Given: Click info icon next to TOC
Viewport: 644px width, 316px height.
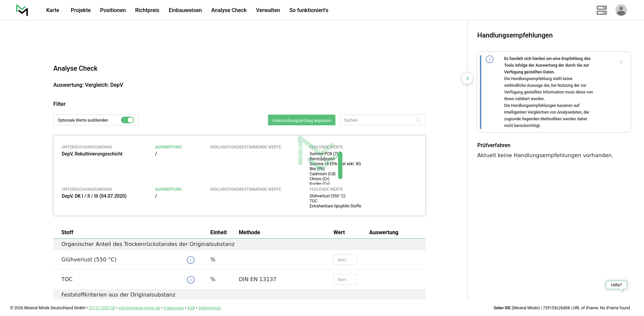Looking at the screenshot, I should click(191, 280).
